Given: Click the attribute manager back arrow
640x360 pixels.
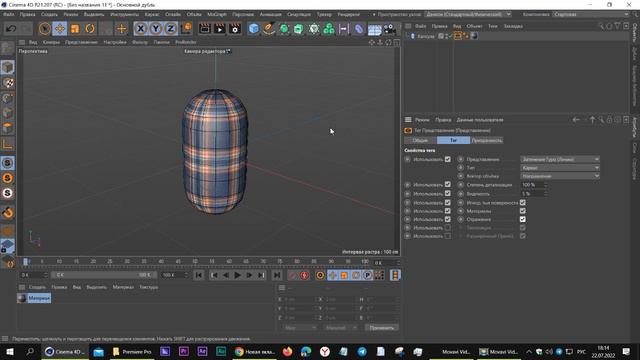Looking at the screenshot, I should (576, 120).
